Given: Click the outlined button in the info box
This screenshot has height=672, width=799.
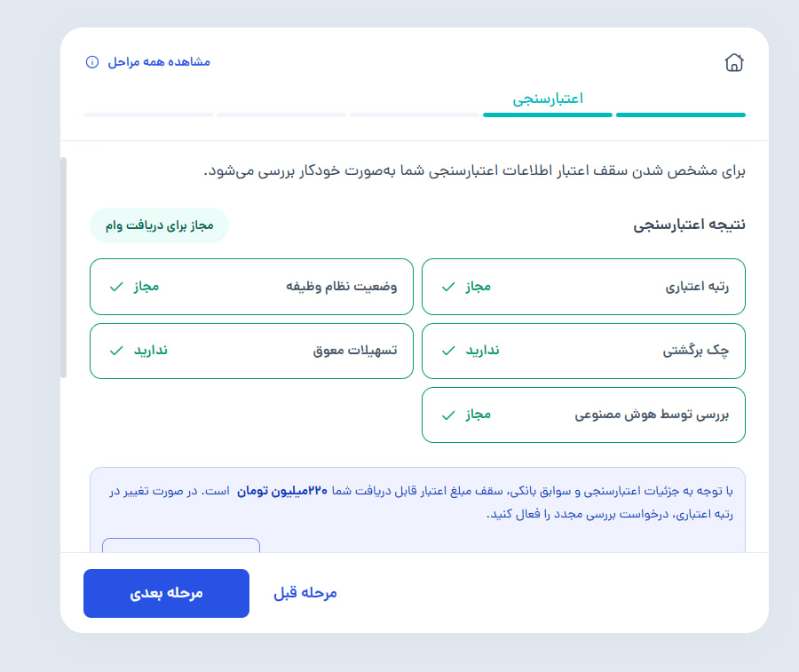Looking at the screenshot, I should (x=181, y=545).
